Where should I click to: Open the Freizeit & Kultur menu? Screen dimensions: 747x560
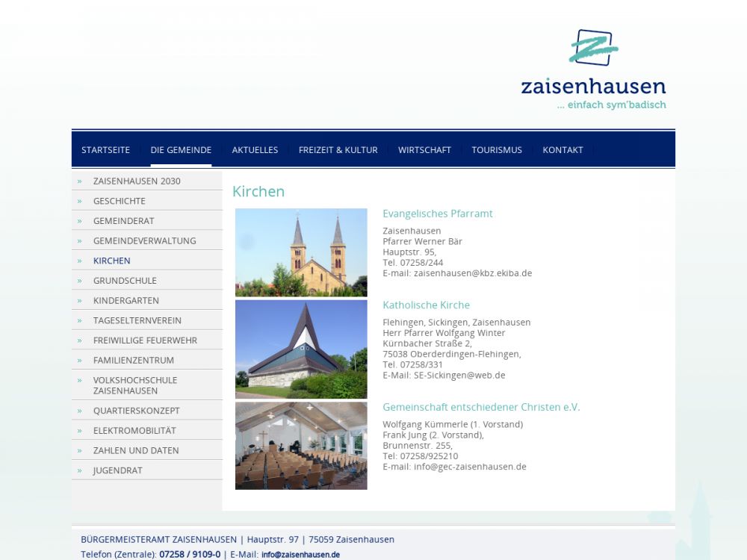click(x=338, y=150)
